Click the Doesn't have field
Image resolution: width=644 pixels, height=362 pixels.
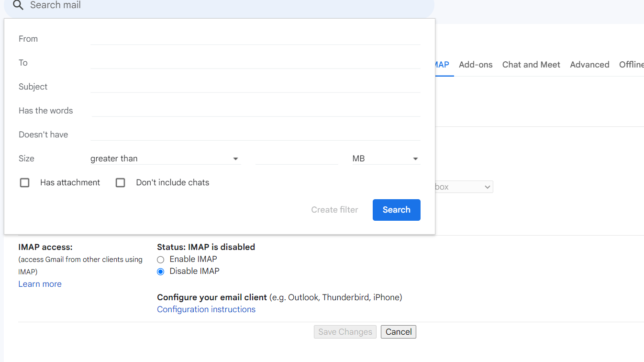point(255,134)
